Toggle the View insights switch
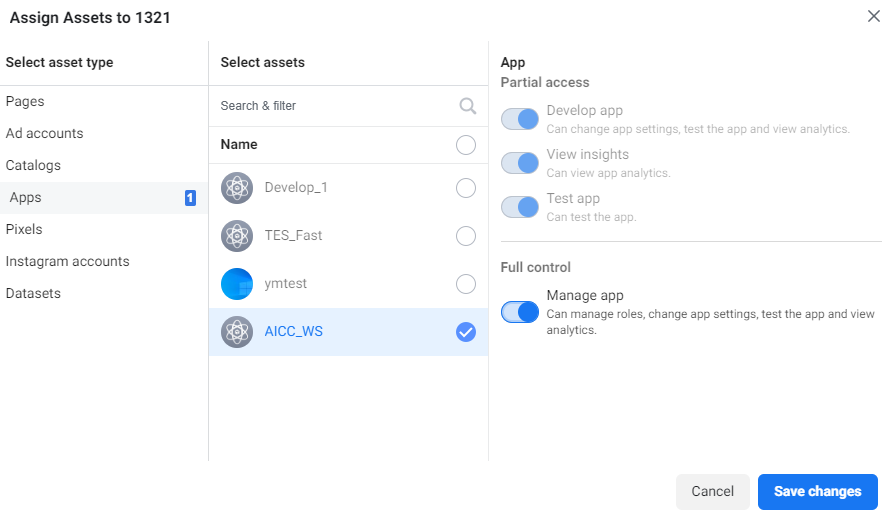 tap(520, 163)
